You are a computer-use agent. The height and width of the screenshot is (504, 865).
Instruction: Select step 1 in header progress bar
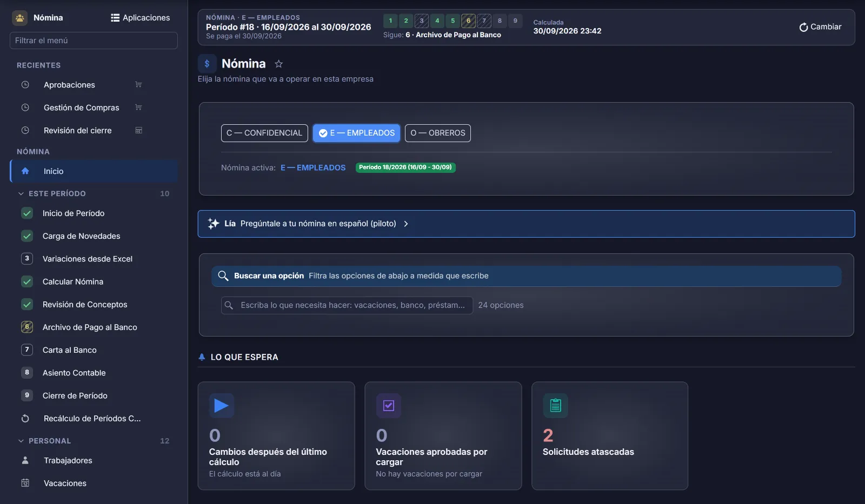(390, 21)
